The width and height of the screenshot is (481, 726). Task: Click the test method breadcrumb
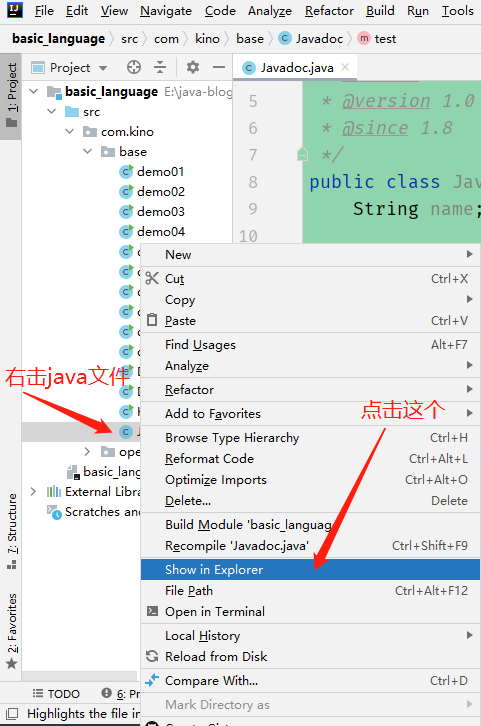tap(377, 39)
